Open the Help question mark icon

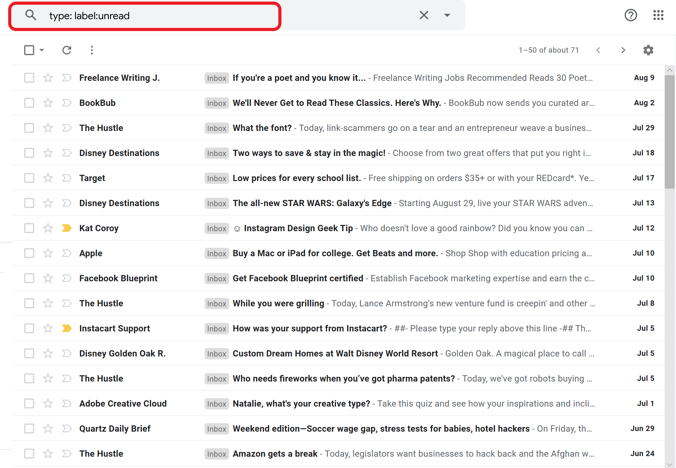click(x=630, y=15)
